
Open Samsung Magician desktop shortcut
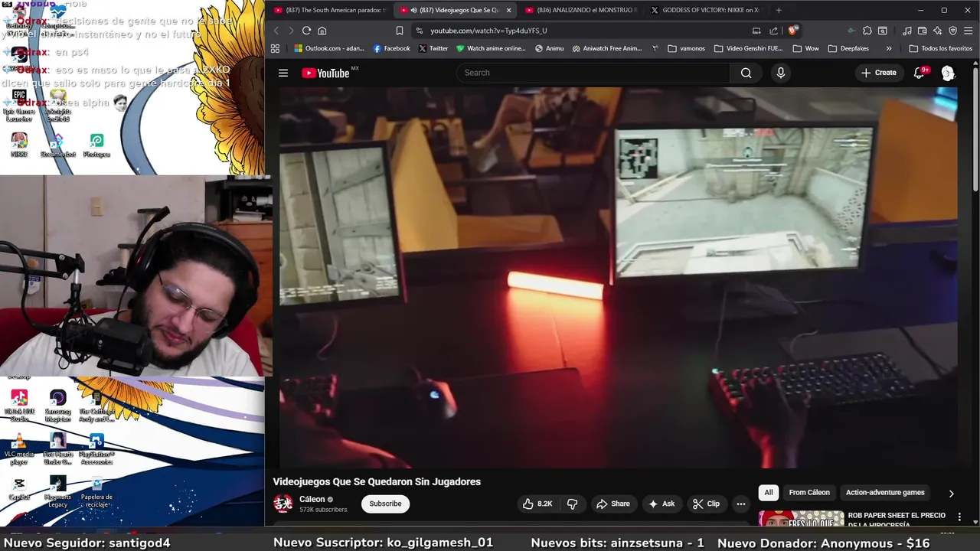(58, 406)
